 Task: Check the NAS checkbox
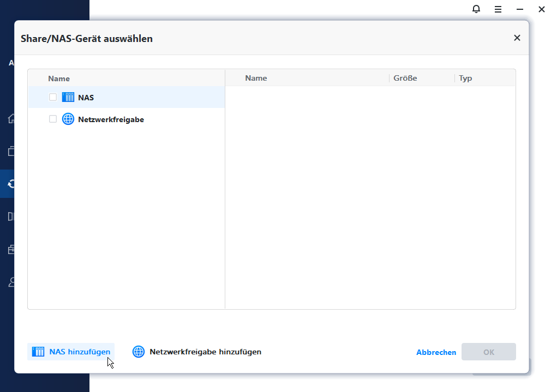(53, 97)
